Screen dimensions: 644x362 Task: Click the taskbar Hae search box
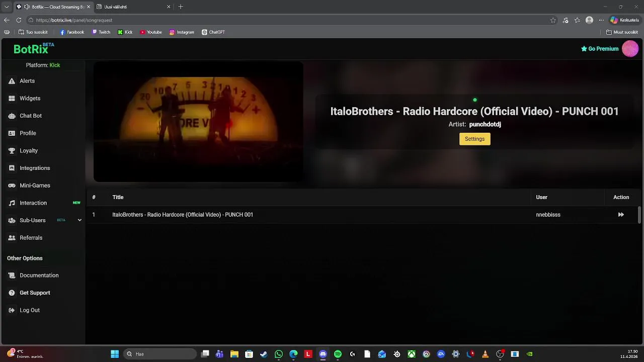coord(160,354)
